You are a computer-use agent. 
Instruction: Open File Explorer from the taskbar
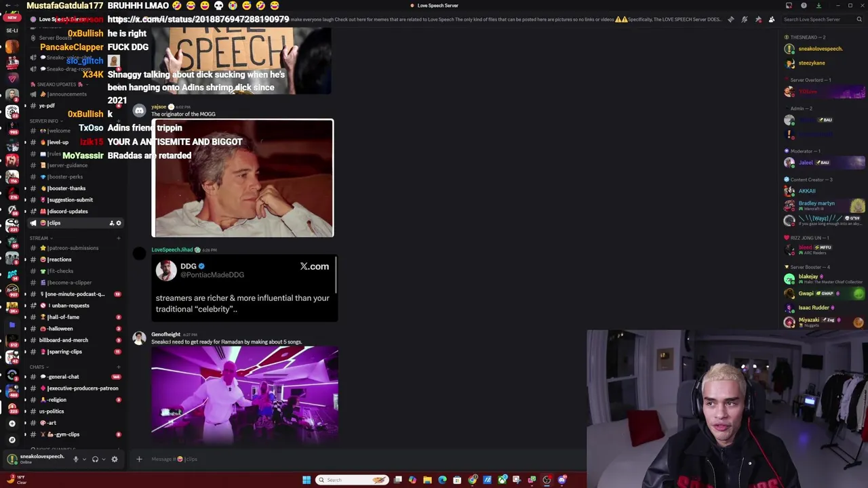click(427, 480)
